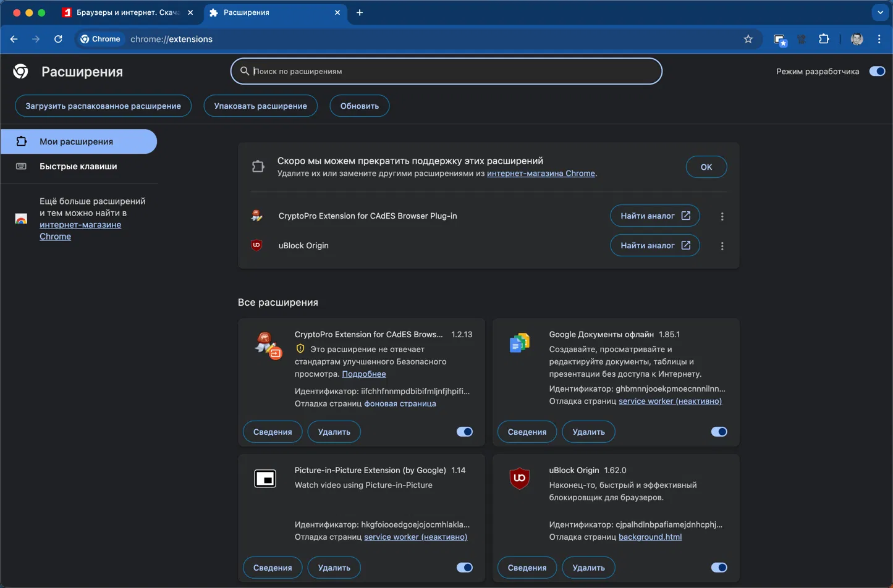Click the tab search arrow at top right

tap(881, 12)
